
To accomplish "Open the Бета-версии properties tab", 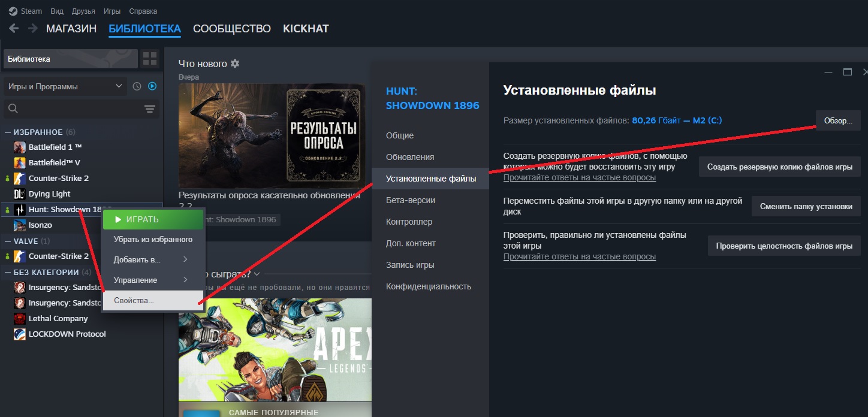I will pyautogui.click(x=411, y=200).
